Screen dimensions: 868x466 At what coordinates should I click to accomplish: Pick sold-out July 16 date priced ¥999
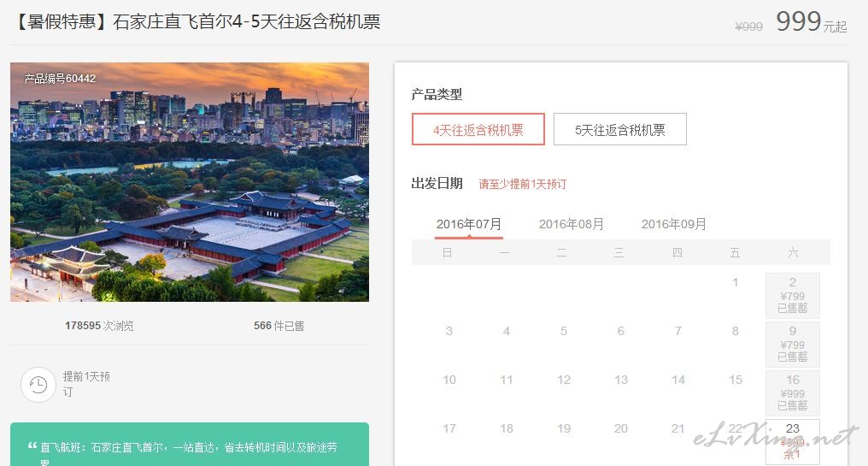[x=793, y=392]
